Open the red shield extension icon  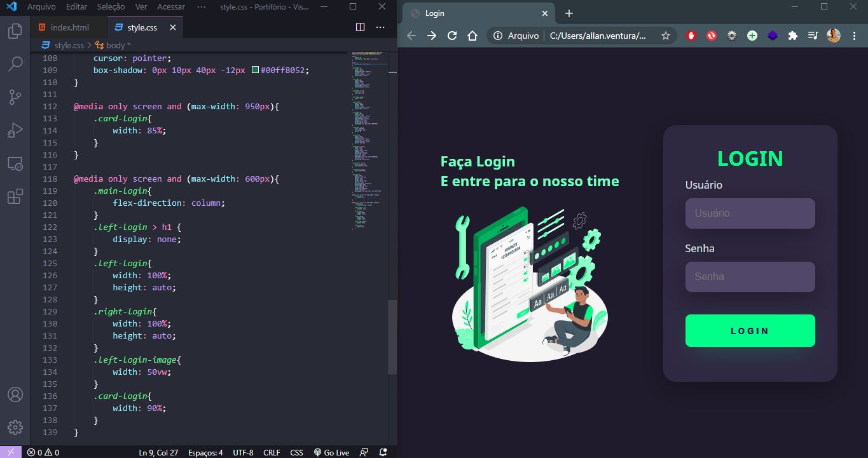coord(691,36)
